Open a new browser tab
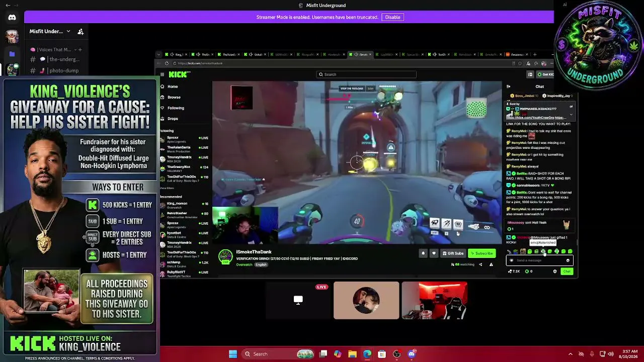 [535, 54]
